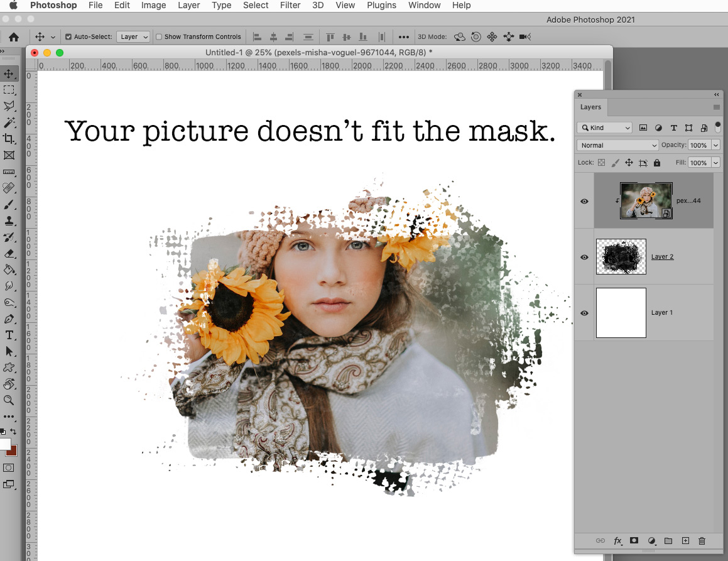This screenshot has height=561, width=728.
Task: Select the Horizontal Type tool
Action: [x=9, y=335]
